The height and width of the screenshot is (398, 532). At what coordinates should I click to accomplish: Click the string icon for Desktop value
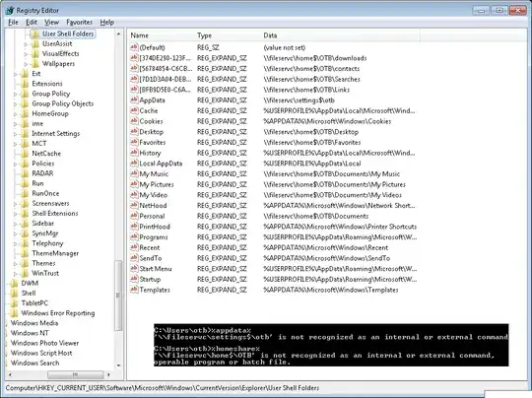[134, 132]
